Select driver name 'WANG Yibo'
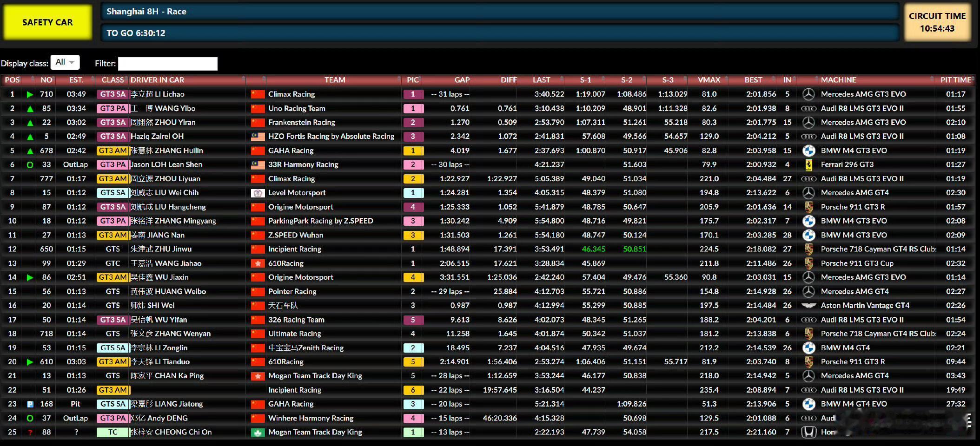 [175, 109]
